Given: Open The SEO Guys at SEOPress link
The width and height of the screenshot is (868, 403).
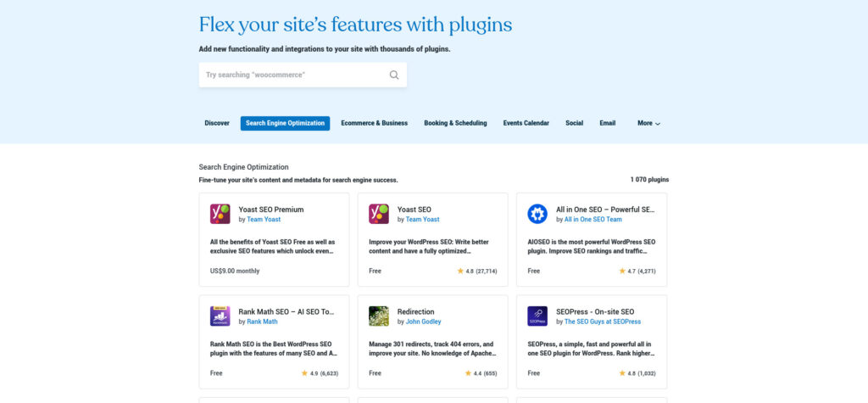Looking at the screenshot, I should click(x=603, y=322).
